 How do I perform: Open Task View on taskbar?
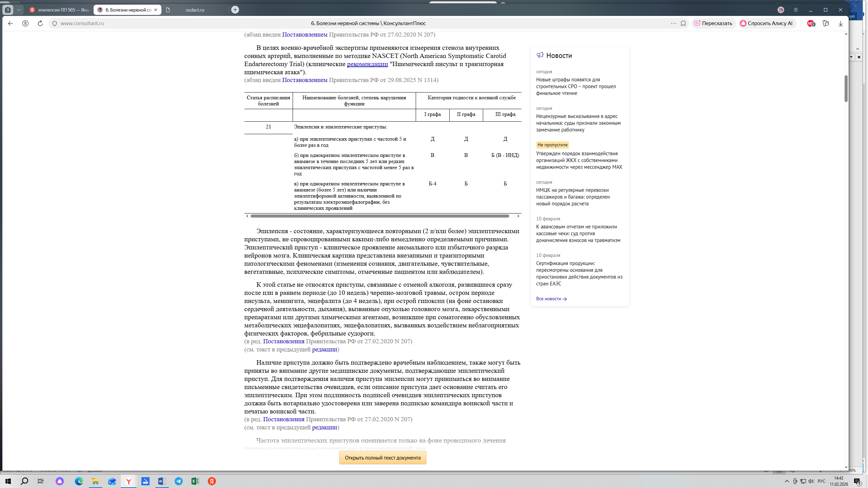(x=41, y=481)
